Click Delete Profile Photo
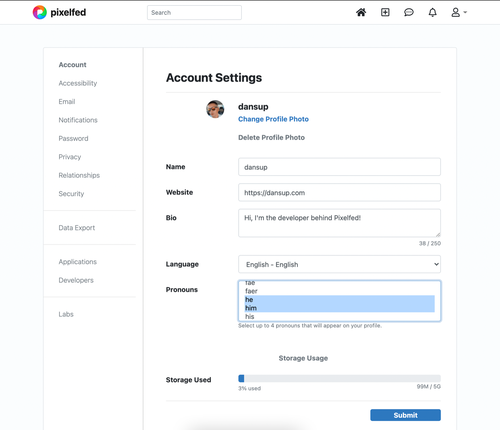This screenshot has height=430, width=500. (x=271, y=138)
